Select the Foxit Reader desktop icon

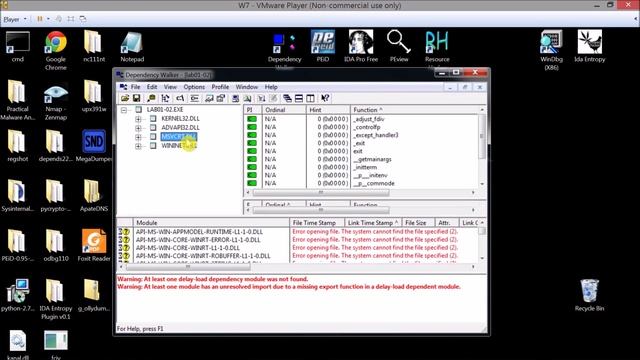pos(94,245)
